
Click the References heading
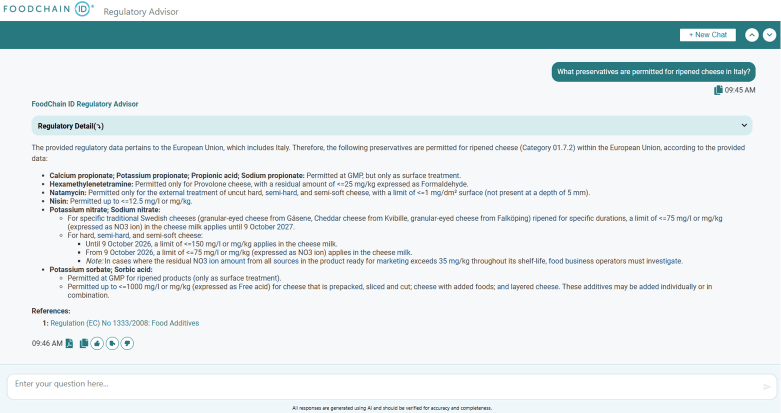click(51, 311)
